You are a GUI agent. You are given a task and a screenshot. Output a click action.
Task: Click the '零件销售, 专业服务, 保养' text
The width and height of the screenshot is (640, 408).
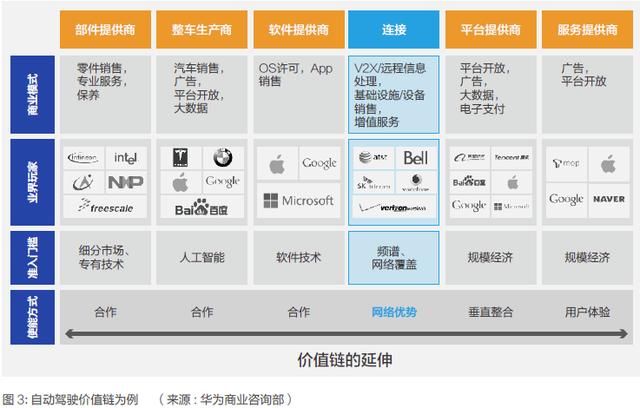pyautogui.click(x=102, y=82)
